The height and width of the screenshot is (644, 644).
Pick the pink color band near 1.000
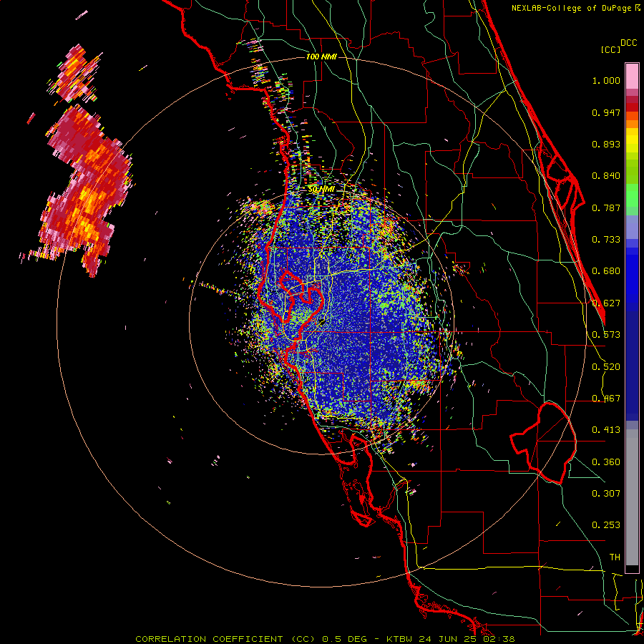pyautogui.click(x=632, y=77)
